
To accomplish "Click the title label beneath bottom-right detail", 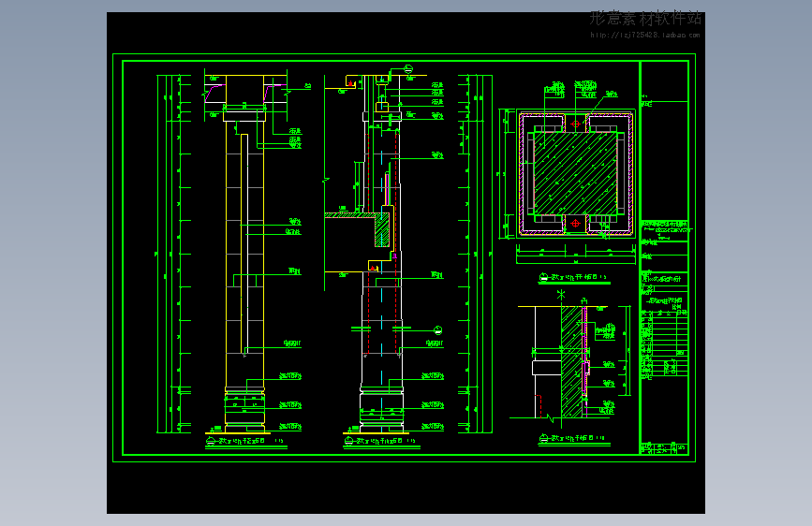I will [x=573, y=439].
